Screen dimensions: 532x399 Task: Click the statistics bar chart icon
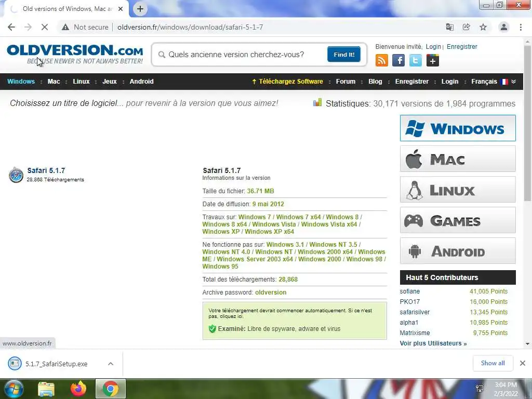click(317, 102)
